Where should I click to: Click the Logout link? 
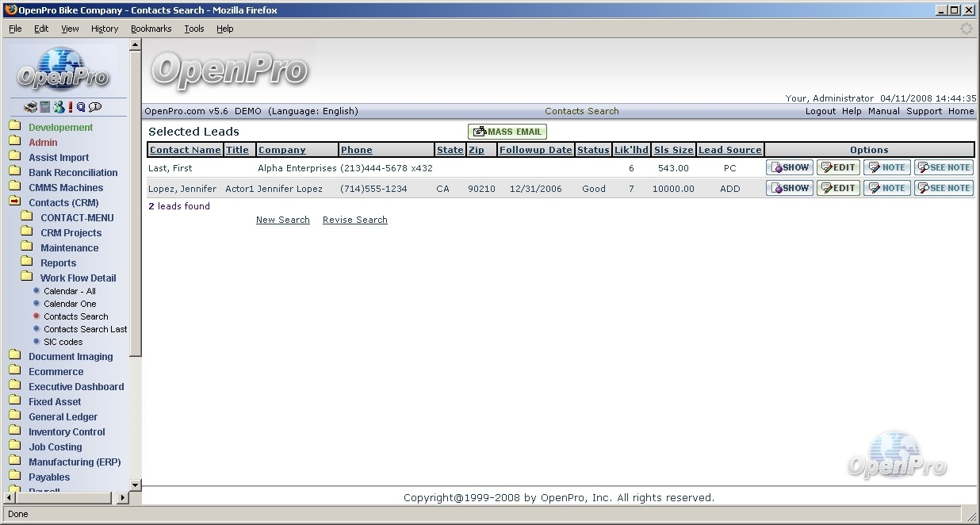820,111
